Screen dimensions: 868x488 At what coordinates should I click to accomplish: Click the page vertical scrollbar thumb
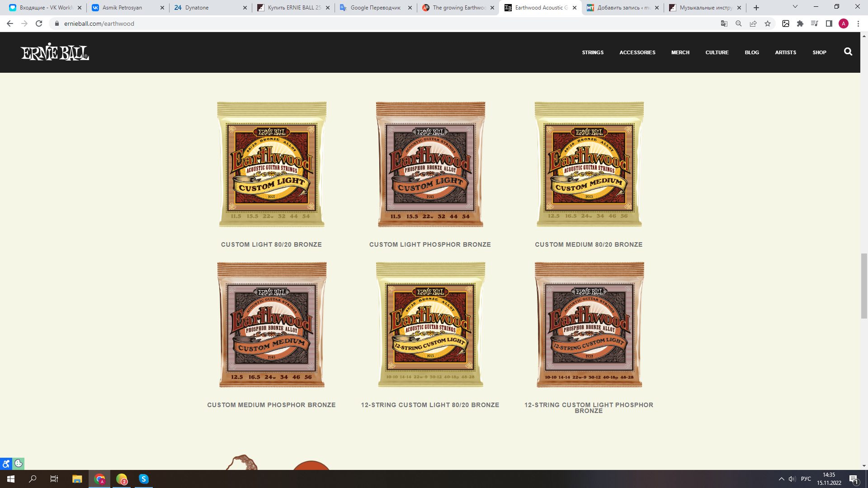(864, 286)
